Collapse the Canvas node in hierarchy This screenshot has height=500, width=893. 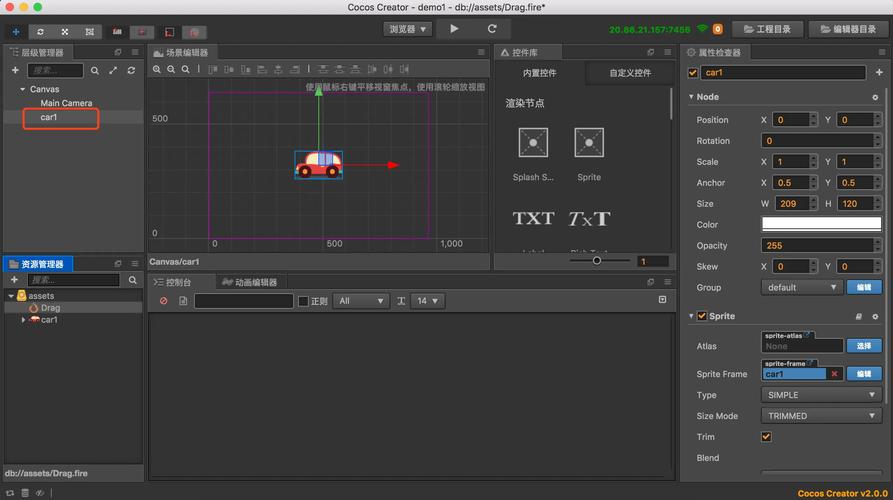(23, 89)
